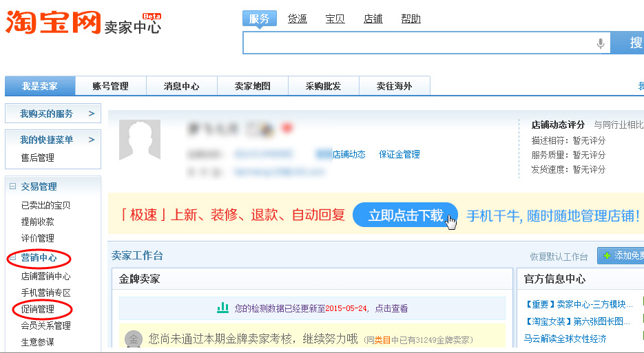Click 恢复默认工作台 link
Screen dimensions: 644x353
(x=559, y=257)
